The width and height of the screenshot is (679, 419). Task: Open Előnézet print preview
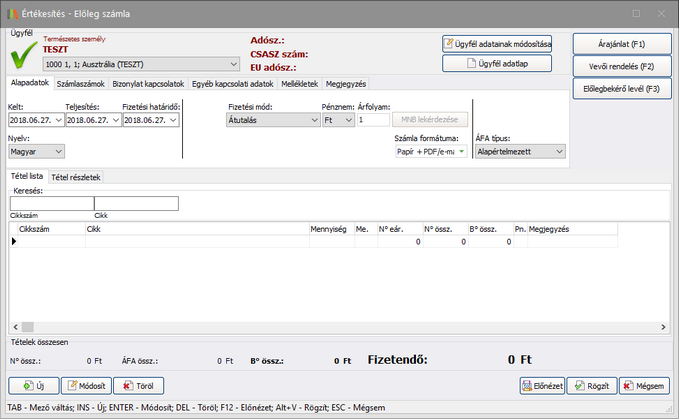541,385
